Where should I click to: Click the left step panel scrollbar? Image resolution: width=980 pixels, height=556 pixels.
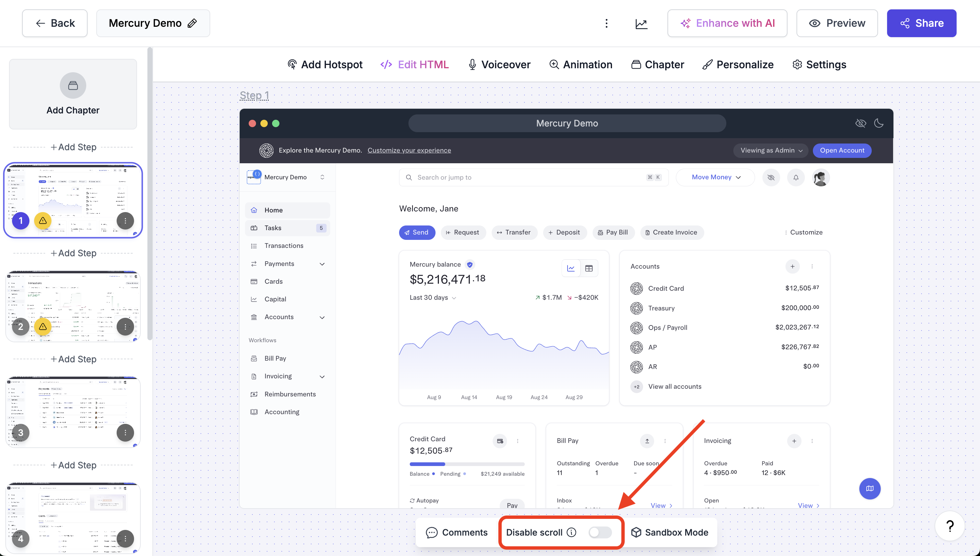pyautogui.click(x=150, y=194)
